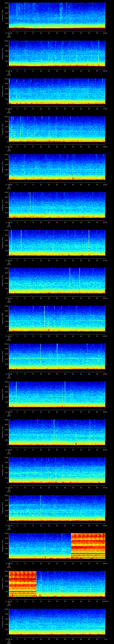Click the loud red noise block in 21:59:00 spectrogram

tap(23, 584)
